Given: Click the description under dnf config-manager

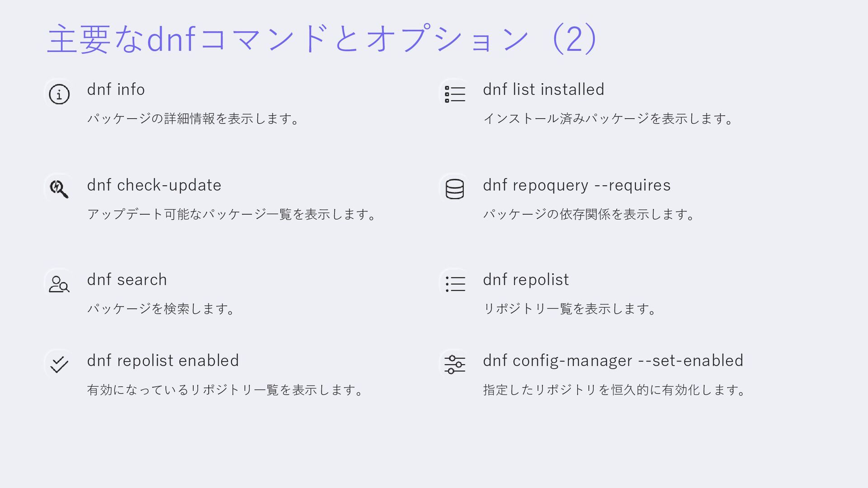Looking at the screenshot, I should coord(614,390).
